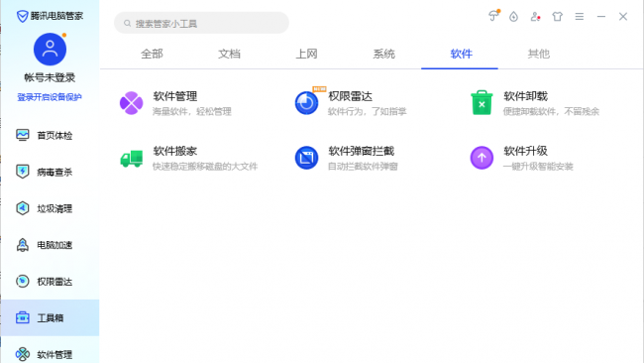This screenshot has width=644, height=363.
Task: Switch to the 其他 tab
Action: (x=538, y=54)
